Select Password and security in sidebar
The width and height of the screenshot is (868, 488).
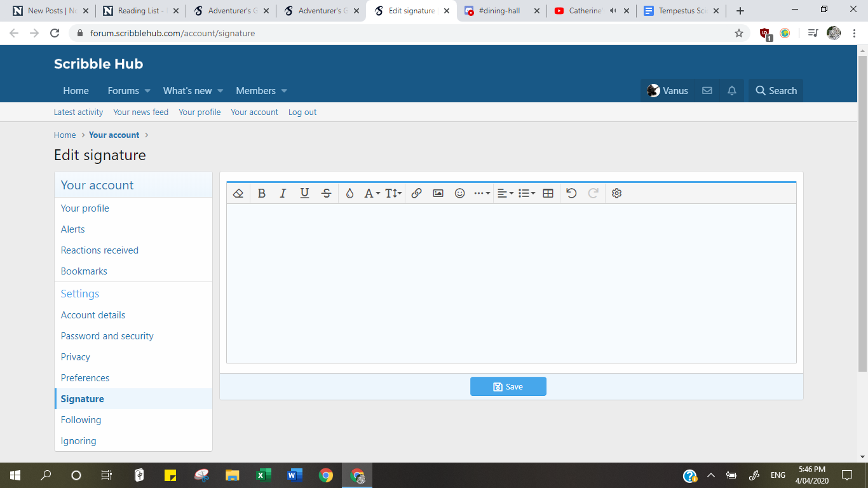click(x=107, y=336)
